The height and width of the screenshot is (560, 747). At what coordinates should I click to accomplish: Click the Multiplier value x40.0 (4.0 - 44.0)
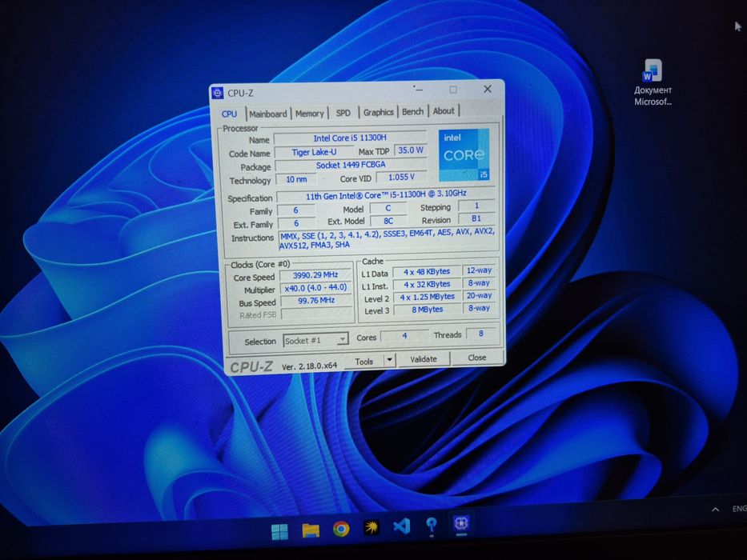[x=316, y=288]
